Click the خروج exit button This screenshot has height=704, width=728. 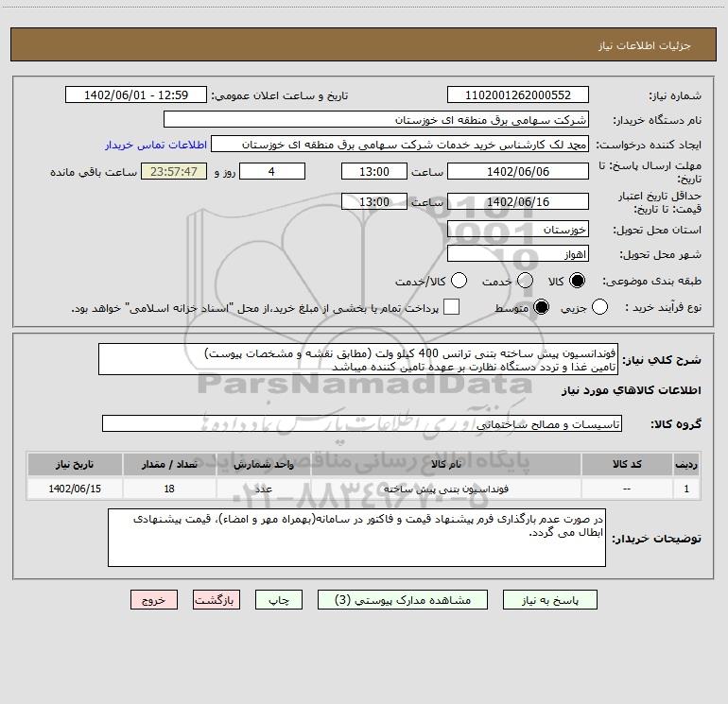154,600
